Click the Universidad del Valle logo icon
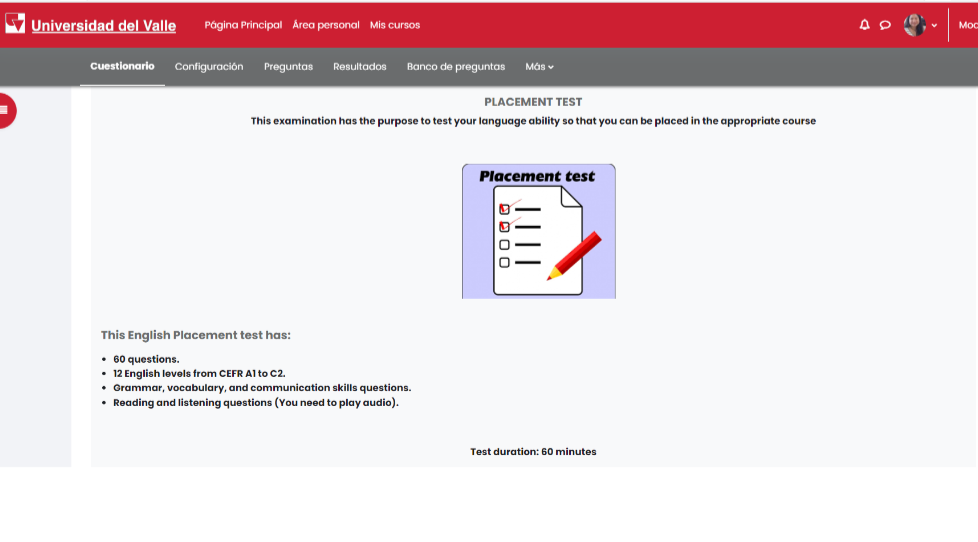This screenshot has height=542, width=978. pyautogui.click(x=15, y=24)
